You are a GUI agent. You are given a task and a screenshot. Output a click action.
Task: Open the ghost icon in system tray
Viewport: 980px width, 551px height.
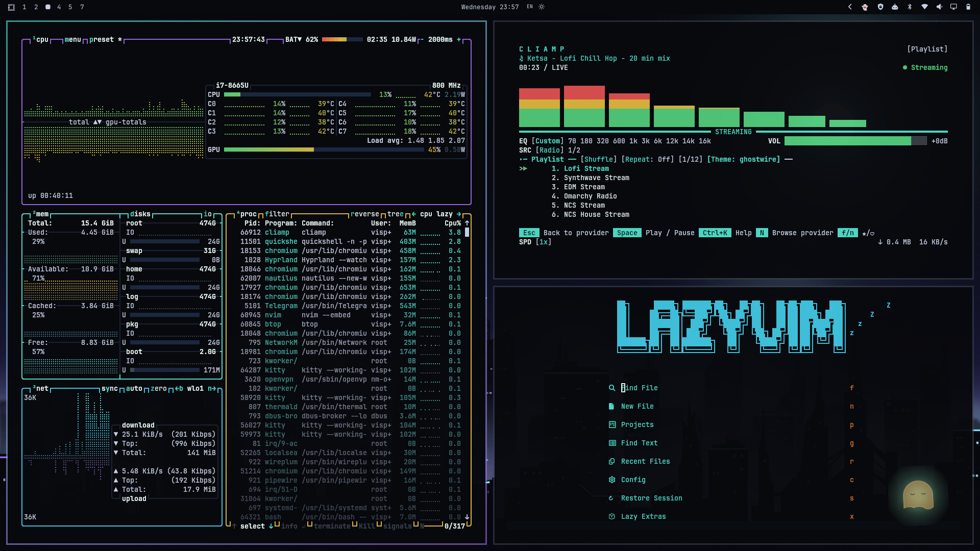pyautogui.click(x=865, y=7)
